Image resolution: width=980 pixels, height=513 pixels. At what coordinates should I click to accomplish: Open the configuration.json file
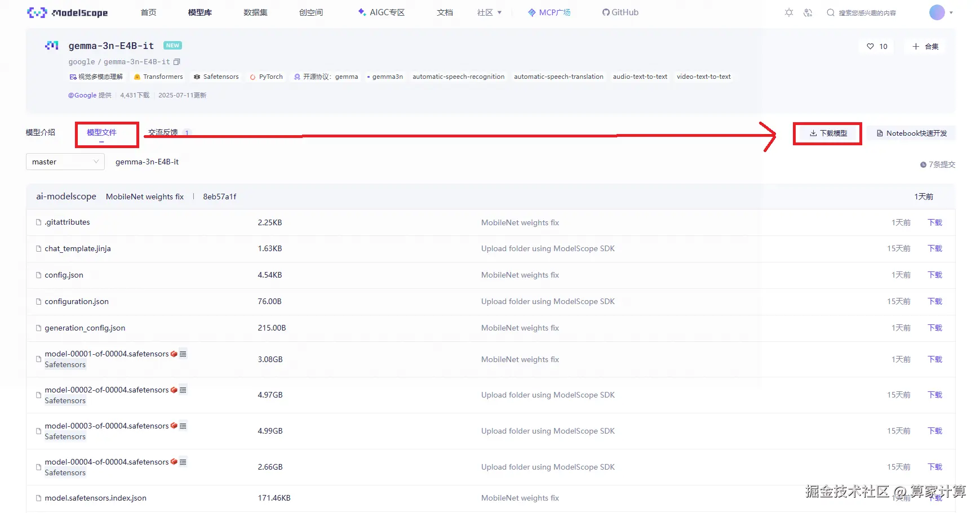(77, 301)
